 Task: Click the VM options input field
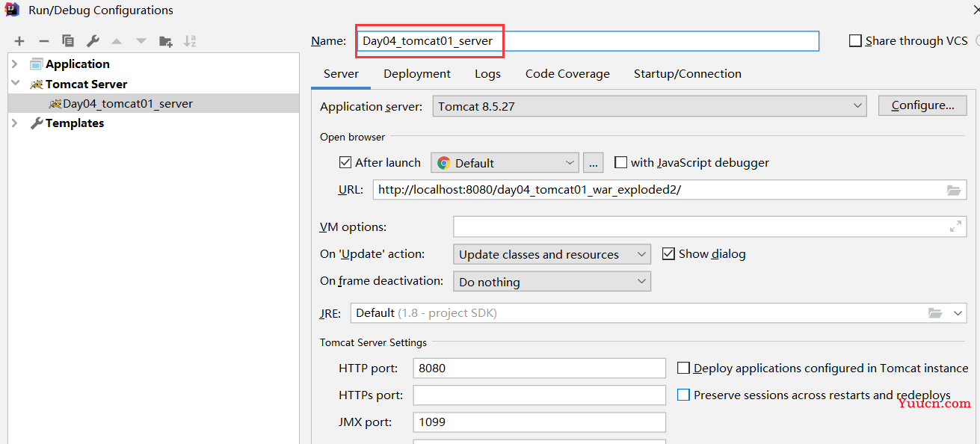pos(710,226)
